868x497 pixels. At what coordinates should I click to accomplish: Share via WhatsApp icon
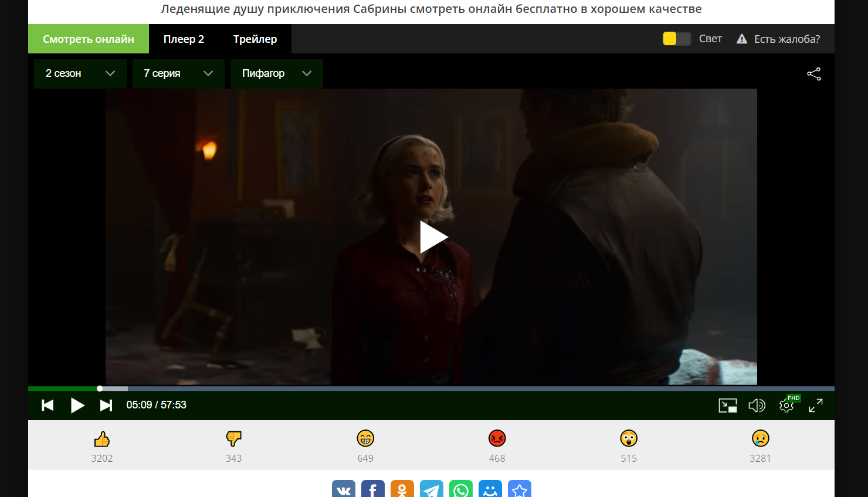(461, 489)
